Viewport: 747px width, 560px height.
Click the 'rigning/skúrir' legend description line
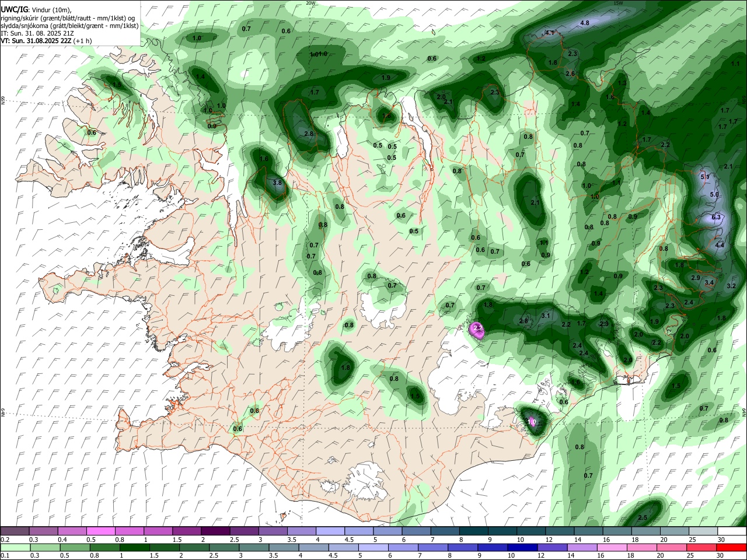click(68, 18)
